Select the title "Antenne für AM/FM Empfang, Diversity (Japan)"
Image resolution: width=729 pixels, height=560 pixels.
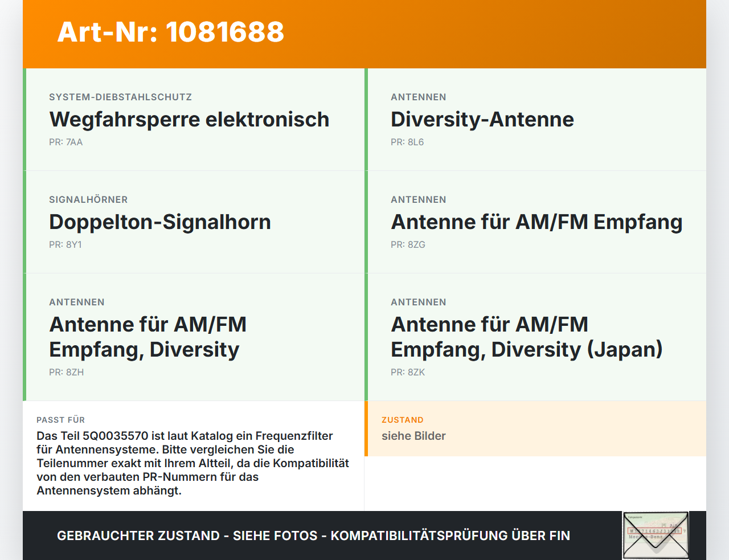[527, 337]
